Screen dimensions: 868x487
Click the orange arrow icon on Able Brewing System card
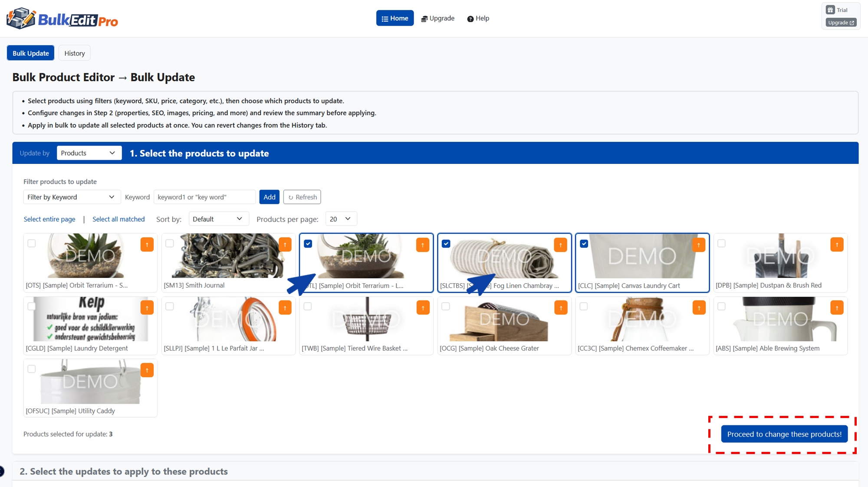point(837,307)
